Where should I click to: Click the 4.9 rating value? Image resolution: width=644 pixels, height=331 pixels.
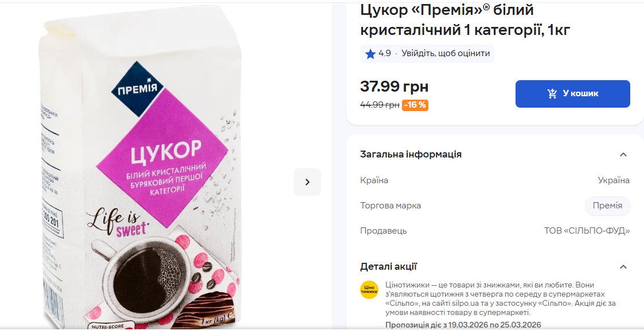(384, 53)
